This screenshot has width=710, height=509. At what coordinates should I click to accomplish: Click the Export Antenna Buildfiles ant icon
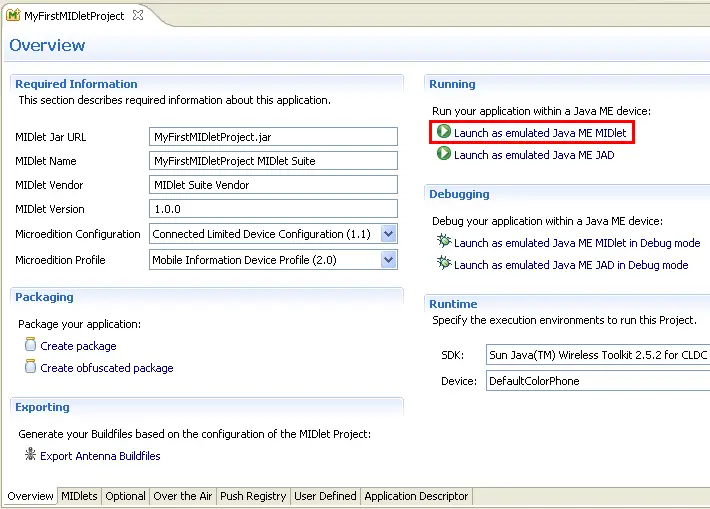(x=30, y=455)
